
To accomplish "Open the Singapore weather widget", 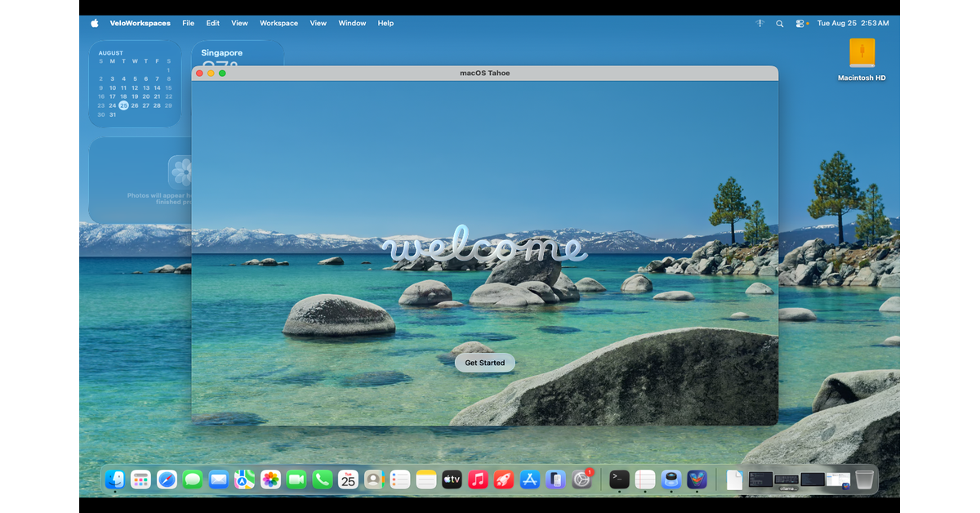I will tap(238, 53).
